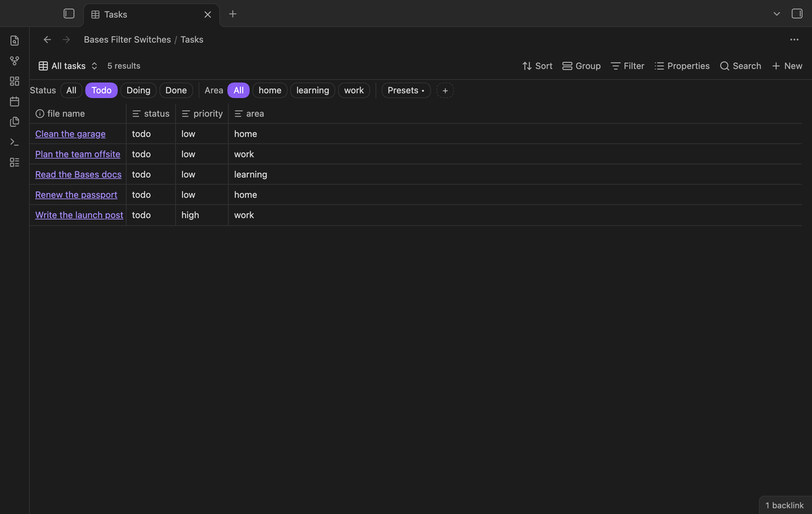Toggle the Done status filter

click(x=176, y=90)
